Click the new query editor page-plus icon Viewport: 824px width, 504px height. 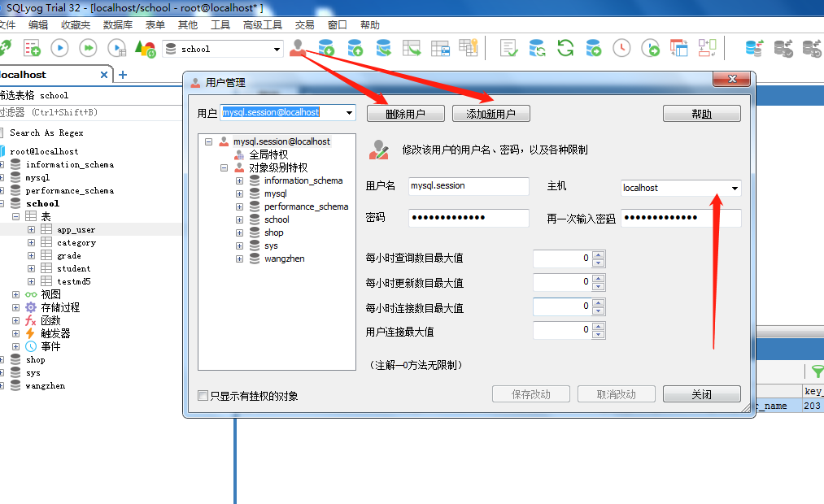32,48
